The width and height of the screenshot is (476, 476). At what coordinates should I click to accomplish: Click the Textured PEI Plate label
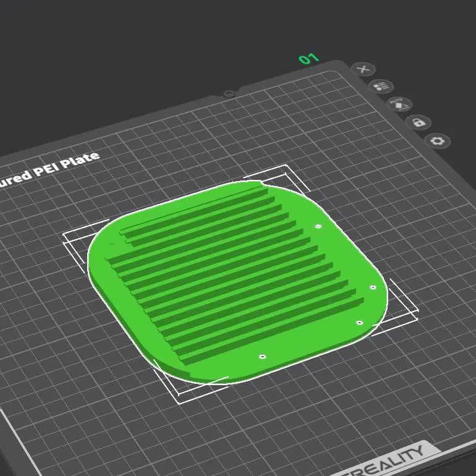click(x=49, y=171)
